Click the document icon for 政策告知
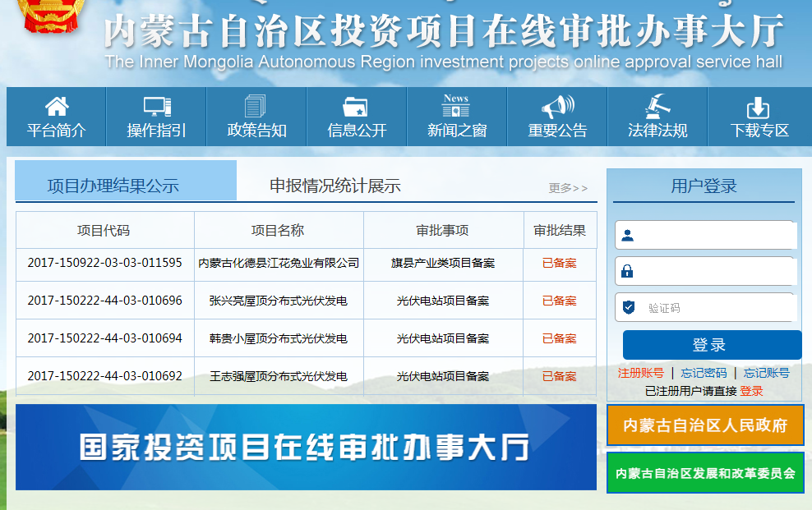The width and height of the screenshot is (812, 510). (x=256, y=107)
